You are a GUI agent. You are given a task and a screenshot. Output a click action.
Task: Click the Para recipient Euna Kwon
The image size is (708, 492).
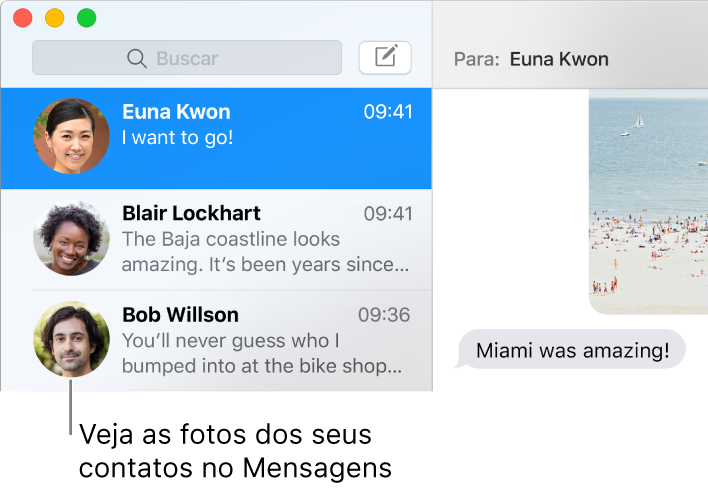[x=559, y=59]
